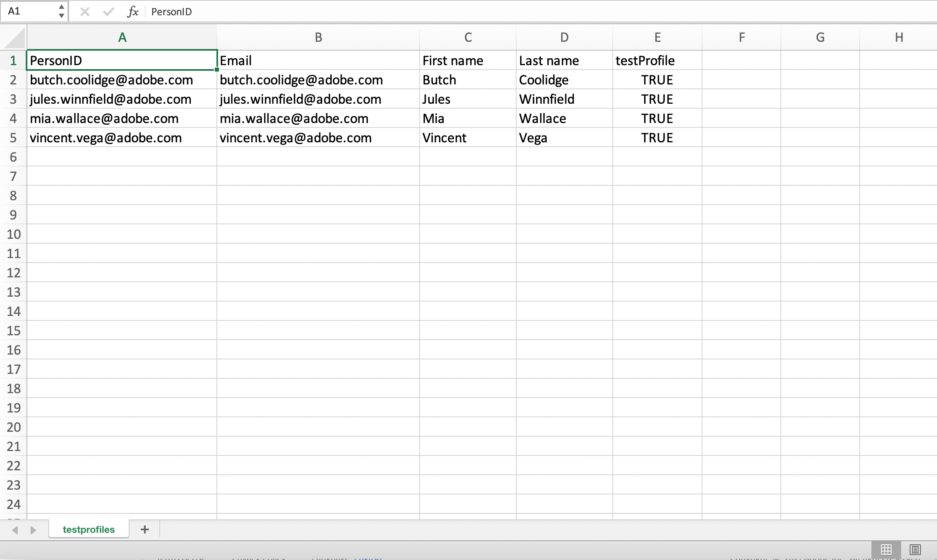Select the Wallace last name cell
This screenshot has width=937, height=560.
click(564, 118)
